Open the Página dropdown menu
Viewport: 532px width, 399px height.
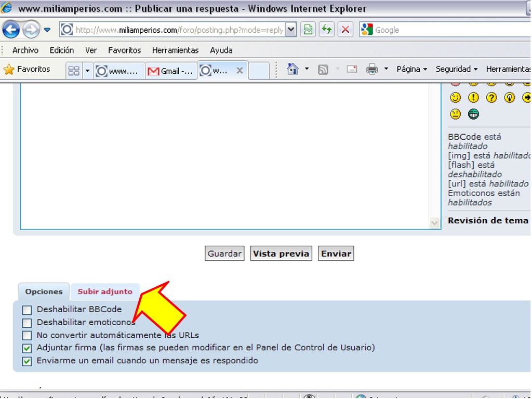coord(411,69)
